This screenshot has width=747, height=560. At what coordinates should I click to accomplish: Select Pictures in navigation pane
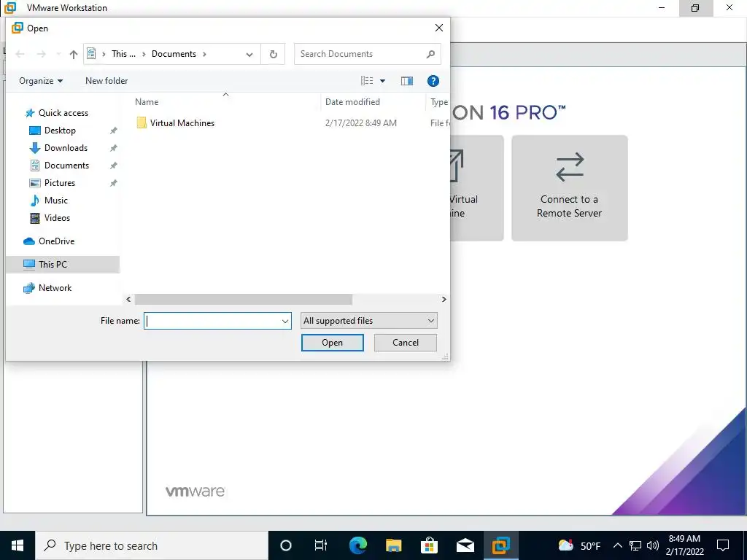click(60, 183)
